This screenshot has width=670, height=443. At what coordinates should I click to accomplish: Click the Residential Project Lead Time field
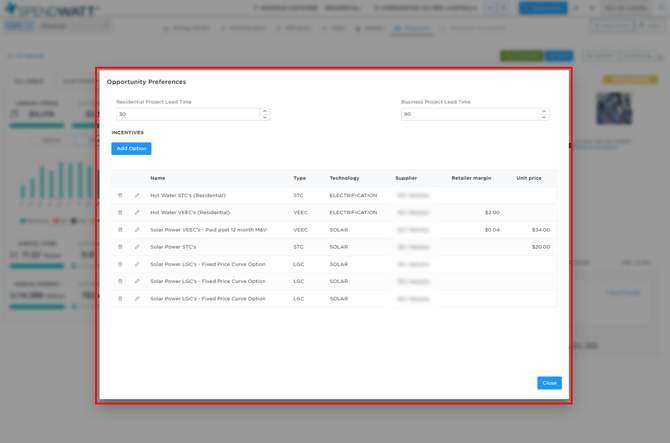coord(187,114)
